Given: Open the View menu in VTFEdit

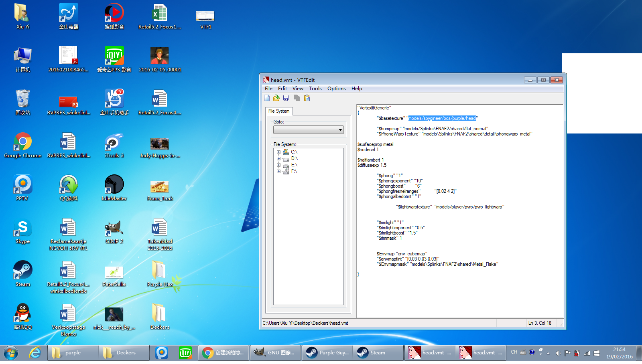Looking at the screenshot, I should tap(298, 89).
